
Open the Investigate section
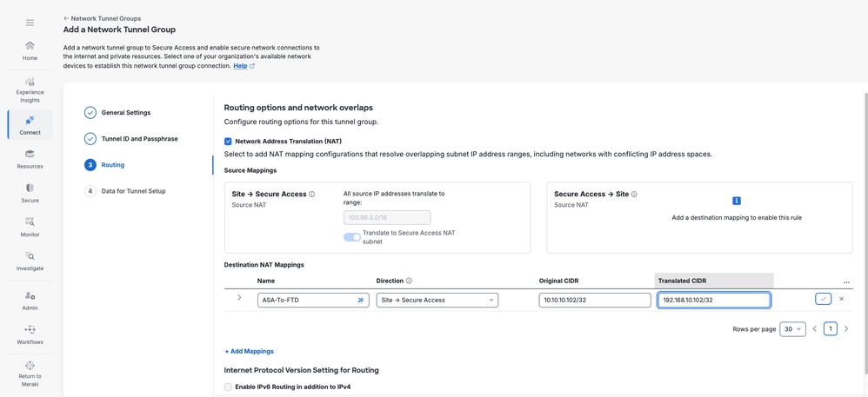point(30,261)
